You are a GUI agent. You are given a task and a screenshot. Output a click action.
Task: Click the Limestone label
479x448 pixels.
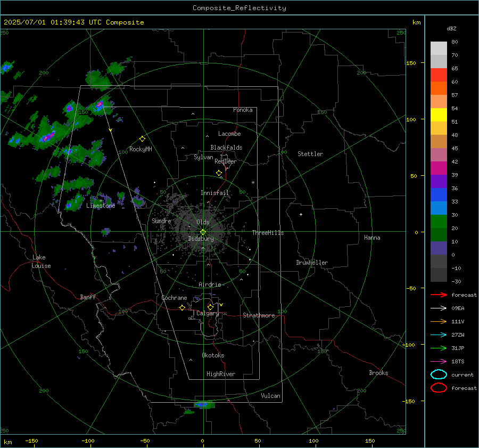coord(101,206)
